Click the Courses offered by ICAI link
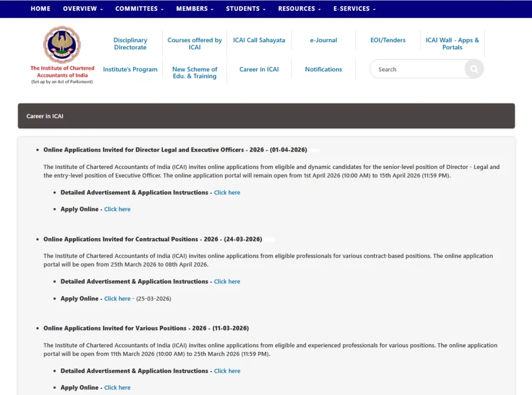532x395 pixels. coord(194,44)
